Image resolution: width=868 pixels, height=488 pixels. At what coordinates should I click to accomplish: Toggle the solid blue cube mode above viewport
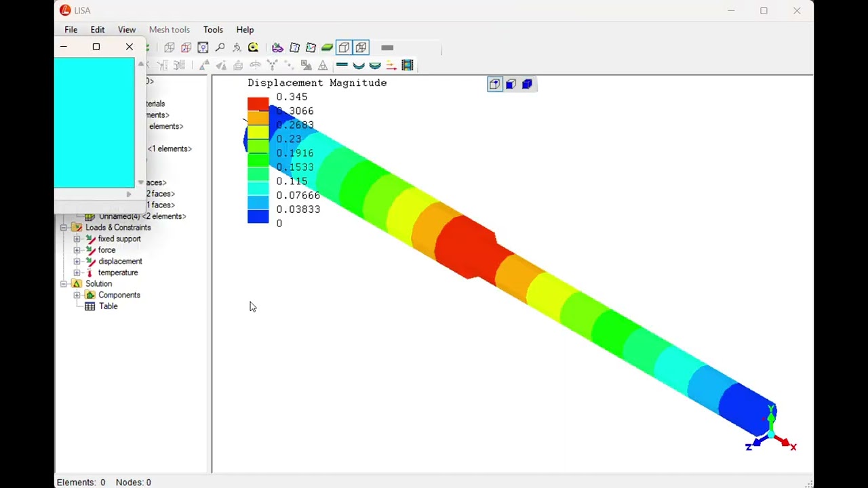pos(527,84)
